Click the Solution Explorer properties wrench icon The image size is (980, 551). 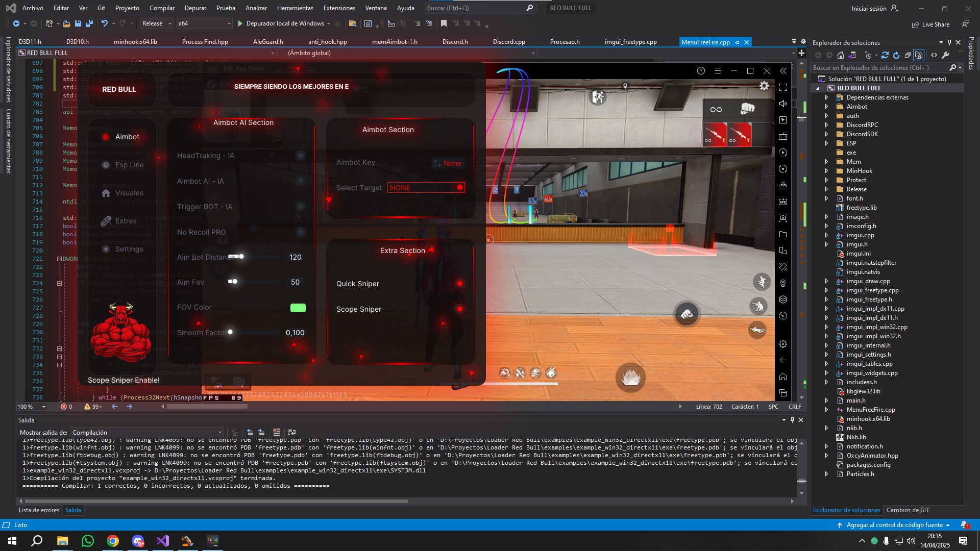(x=945, y=55)
